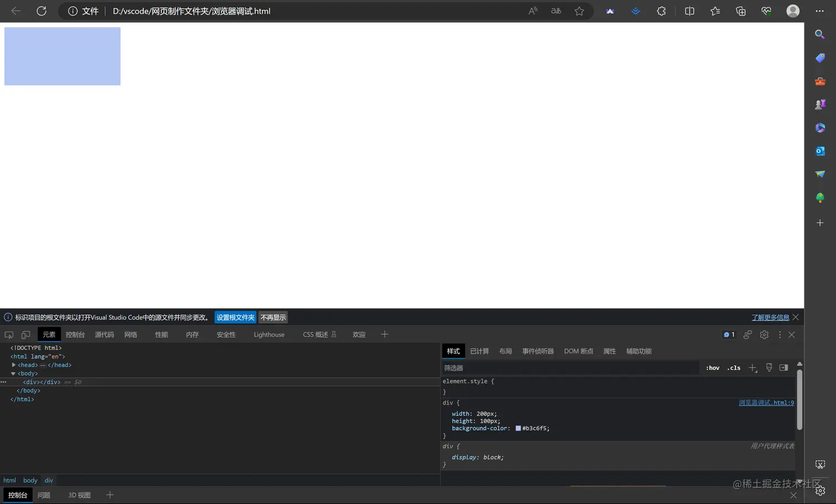Activate the DevTools inspect element picker
The height and width of the screenshot is (504, 836).
click(x=9, y=335)
